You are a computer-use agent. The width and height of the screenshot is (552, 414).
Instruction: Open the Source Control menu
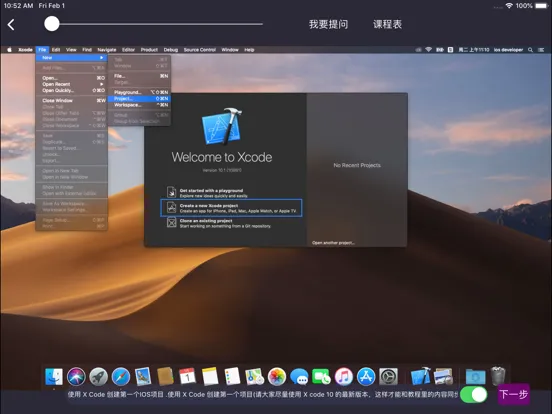[200, 50]
